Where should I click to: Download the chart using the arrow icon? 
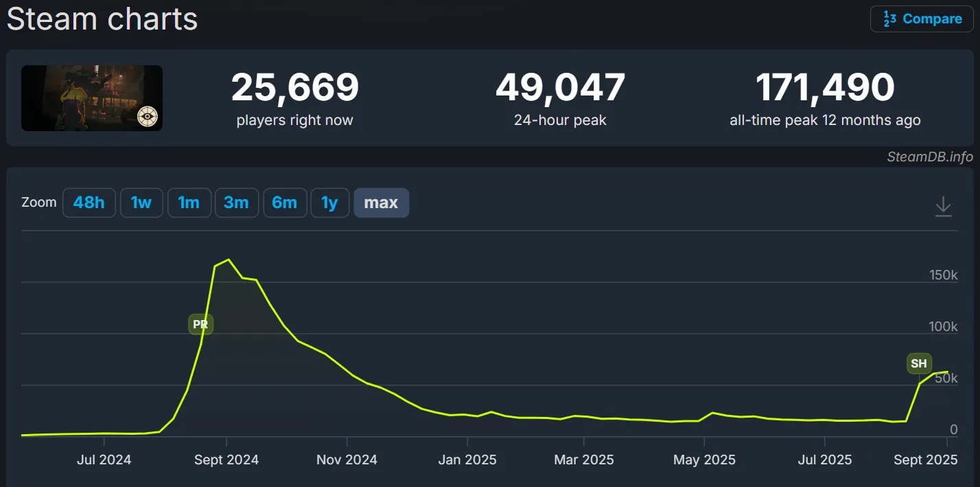(x=944, y=206)
